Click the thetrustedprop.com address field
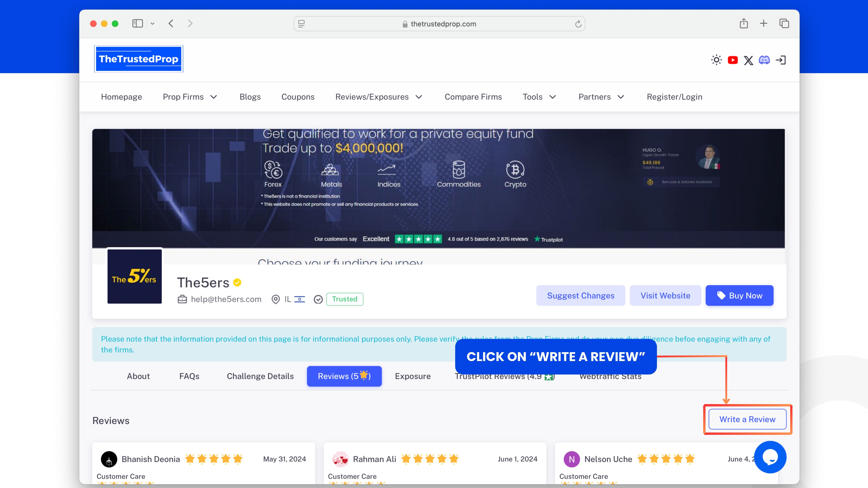Viewport: 868px width, 488px height. click(439, 24)
